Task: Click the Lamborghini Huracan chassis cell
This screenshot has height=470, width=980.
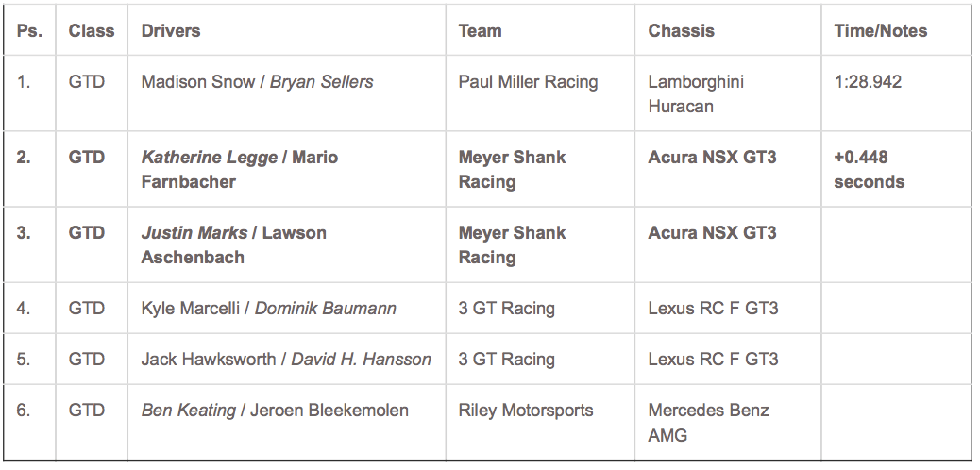Action: point(696,93)
